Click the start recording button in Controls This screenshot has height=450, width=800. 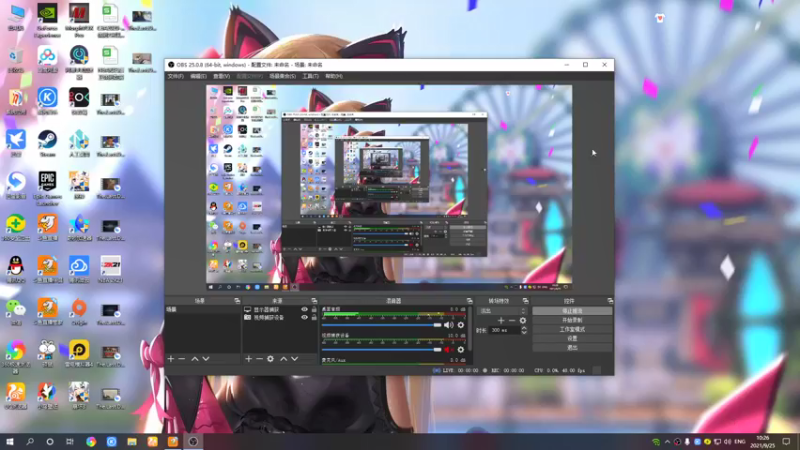(x=572, y=320)
